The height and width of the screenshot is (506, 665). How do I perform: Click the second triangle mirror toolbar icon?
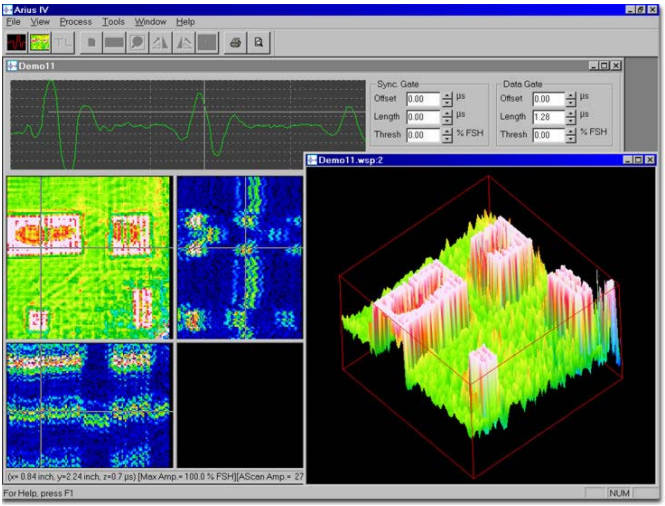[184, 42]
